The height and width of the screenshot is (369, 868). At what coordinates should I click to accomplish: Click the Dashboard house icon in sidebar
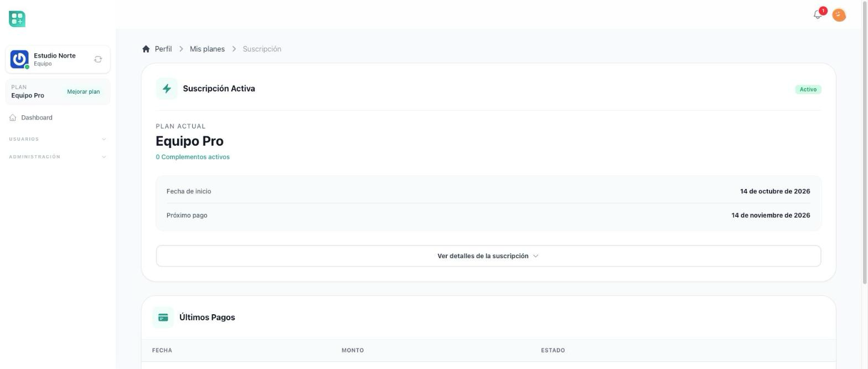point(13,117)
